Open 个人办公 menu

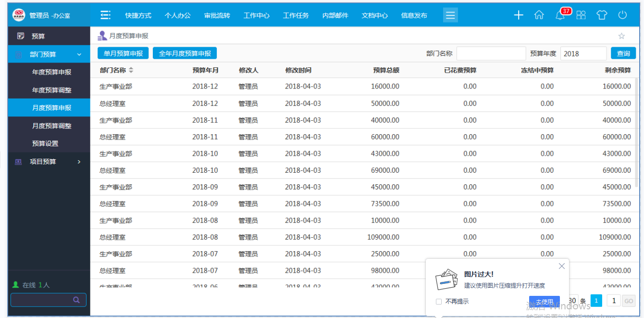178,15
